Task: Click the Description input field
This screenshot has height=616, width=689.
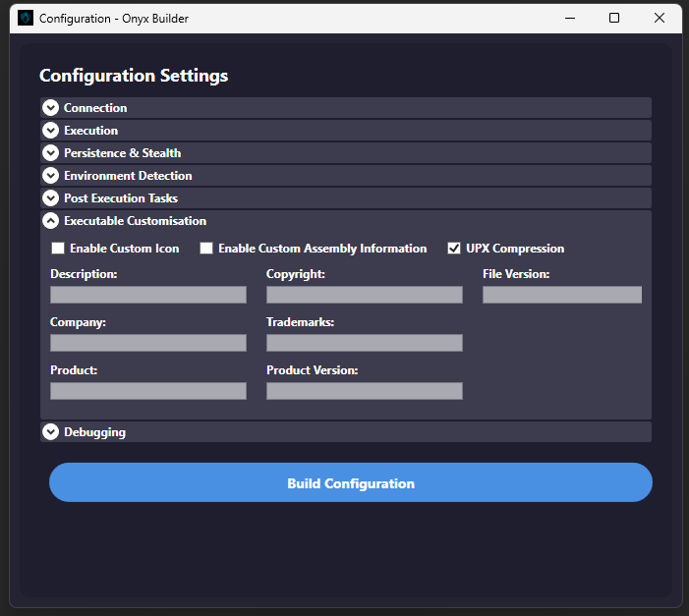Action: click(148, 295)
